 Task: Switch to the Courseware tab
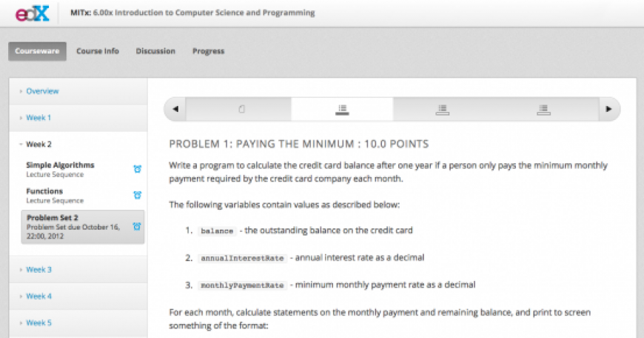(x=37, y=51)
